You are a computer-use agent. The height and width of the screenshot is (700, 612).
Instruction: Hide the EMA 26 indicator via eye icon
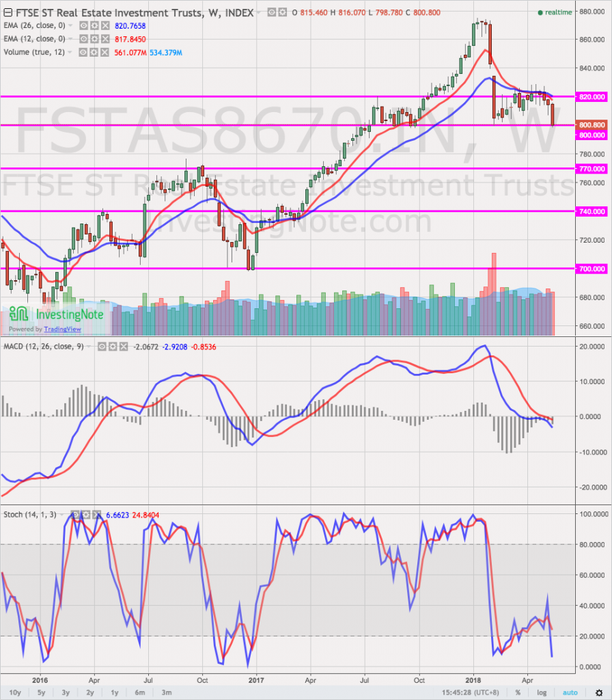pyautogui.click(x=84, y=25)
